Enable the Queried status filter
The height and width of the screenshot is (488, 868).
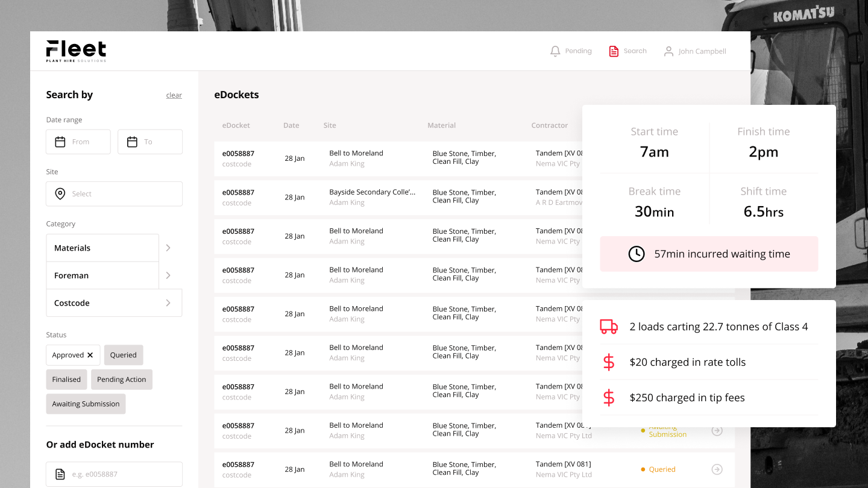(x=123, y=355)
